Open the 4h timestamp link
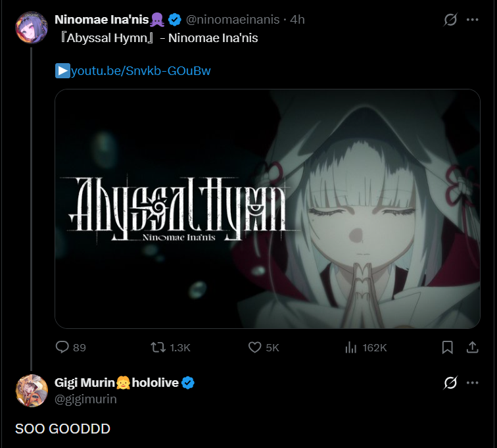Viewport: 497px width, 448px height. click(x=297, y=20)
